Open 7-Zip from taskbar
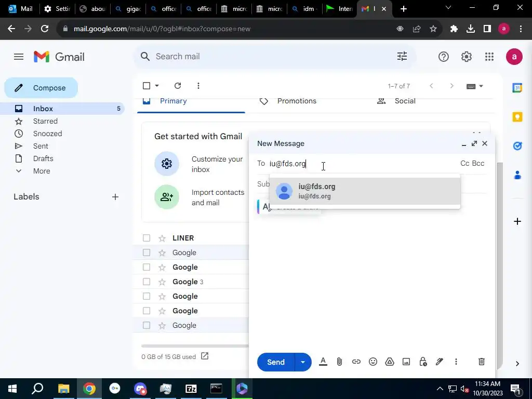 (x=191, y=389)
